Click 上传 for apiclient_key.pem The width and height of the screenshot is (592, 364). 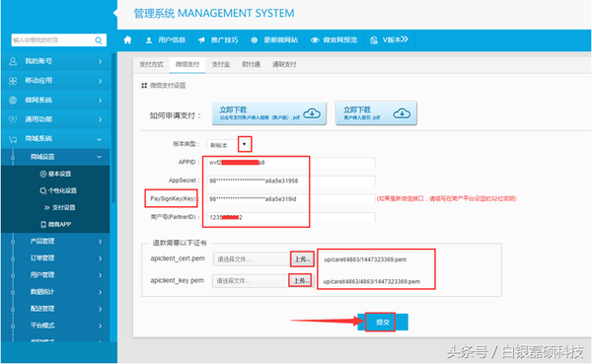point(301,281)
